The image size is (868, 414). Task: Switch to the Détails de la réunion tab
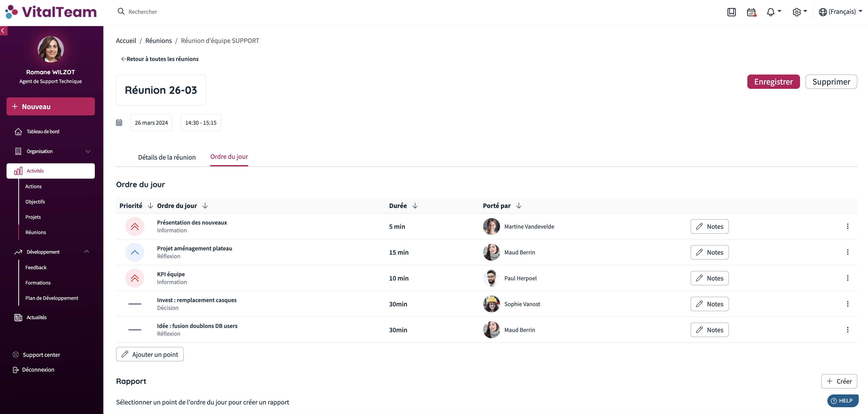167,157
